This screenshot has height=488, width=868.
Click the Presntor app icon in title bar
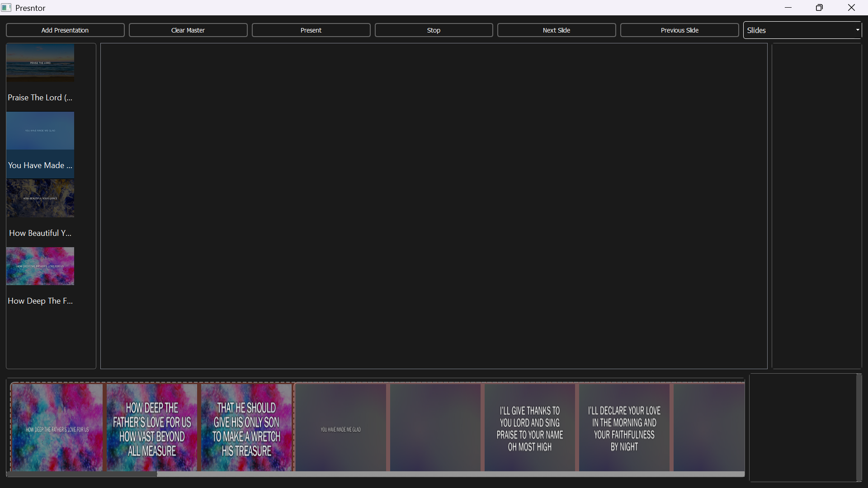click(6, 8)
